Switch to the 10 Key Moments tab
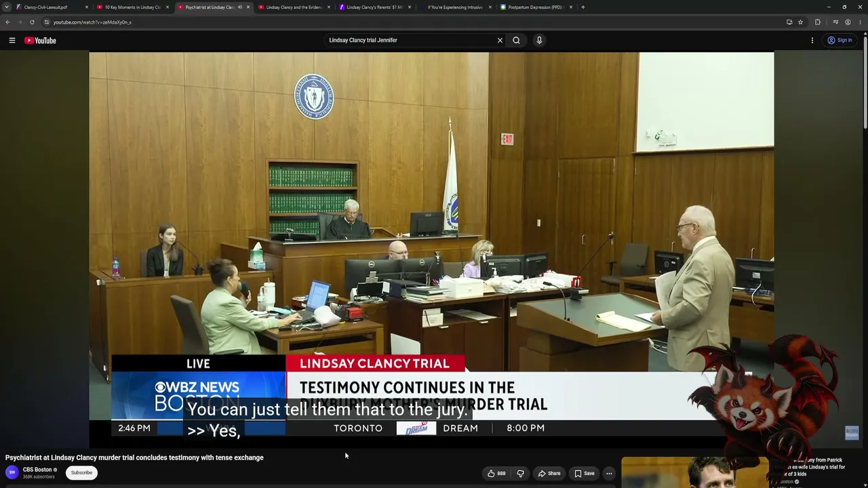The image size is (868, 488). click(x=132, y=7)
